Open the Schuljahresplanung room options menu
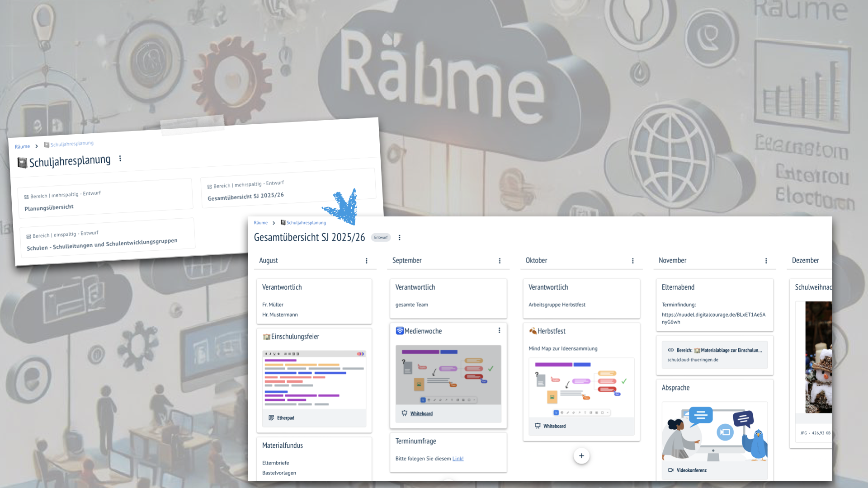 [x=120, y=159]
